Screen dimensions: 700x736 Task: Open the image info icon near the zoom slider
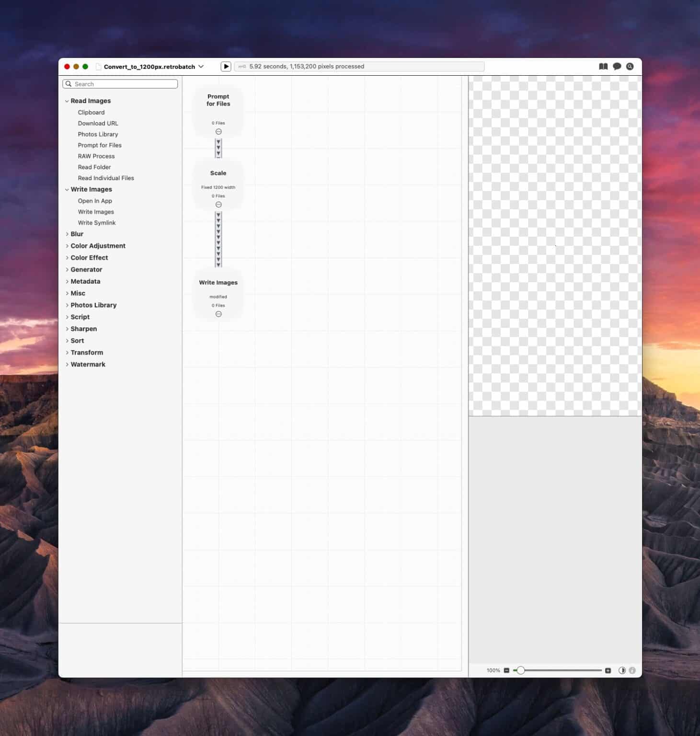(632, 670)
